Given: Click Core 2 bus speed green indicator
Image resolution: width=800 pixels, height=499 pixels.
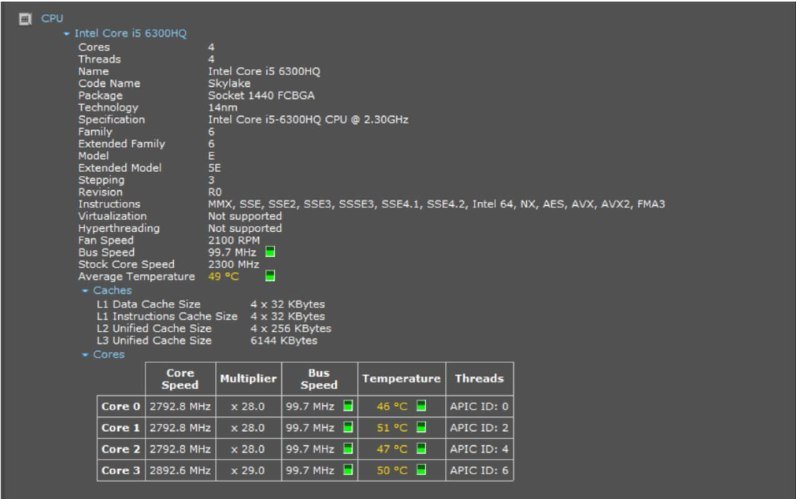Looking at the screenshot, I should point(348,448).
